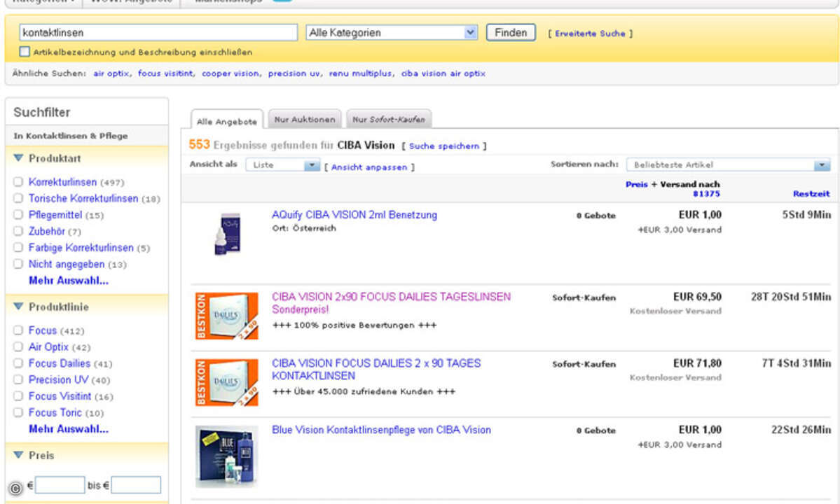Open the Erweiterte Suche link
840x504 pixels.
point(590,33)
